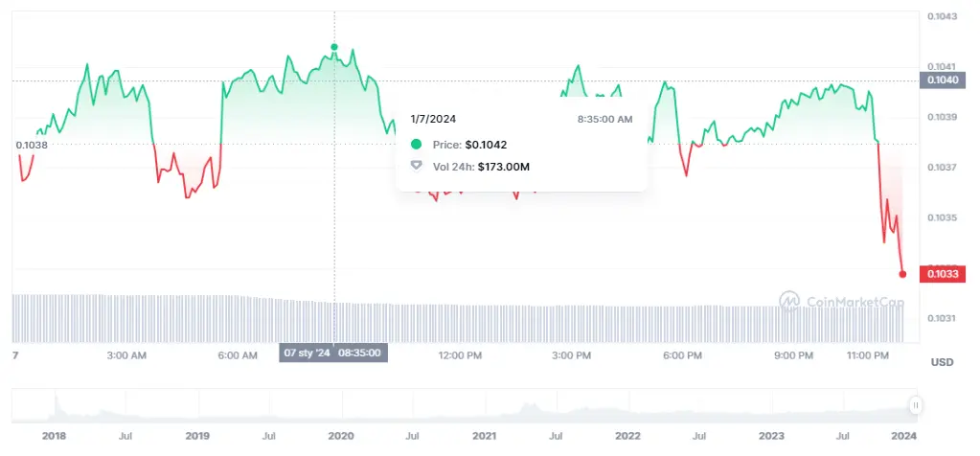Click the 08:35:00 crosshair time label
Viewport: 980px width, 456px height.
point(360,353)
